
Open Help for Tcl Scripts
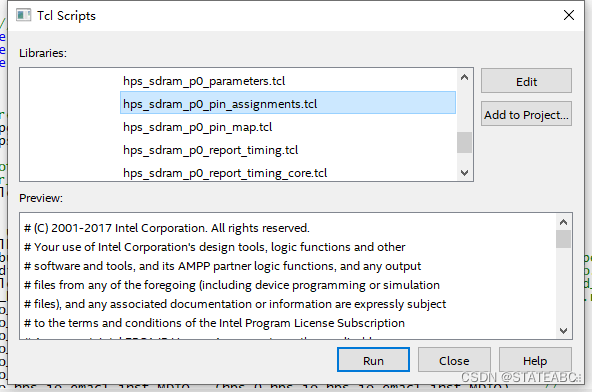535,360
